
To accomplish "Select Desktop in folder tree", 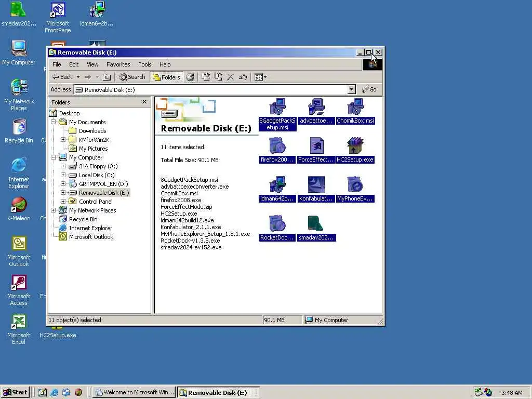I will coord(69,113).
